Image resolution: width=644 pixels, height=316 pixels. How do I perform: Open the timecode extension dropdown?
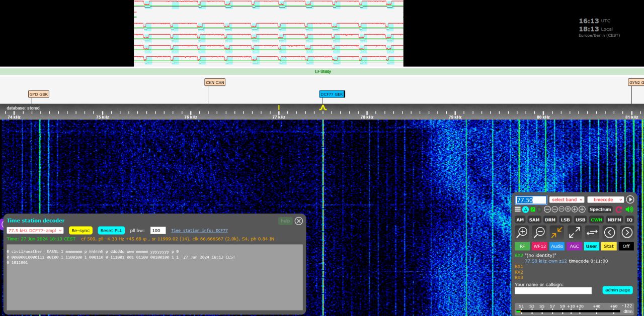point(606,199)
